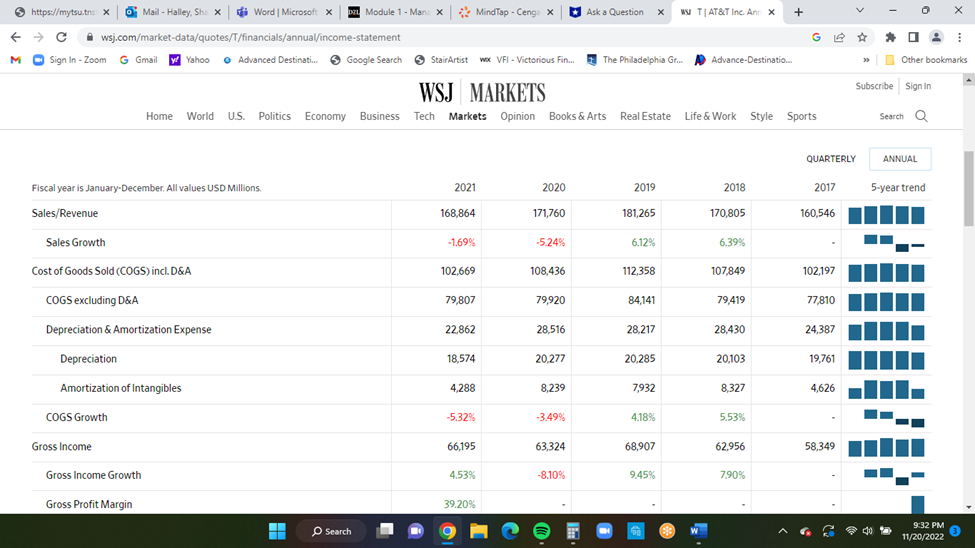This screenshot has width=975, height=548.
Task: Click the Sign In link
Action: click(x=918, y=86)
